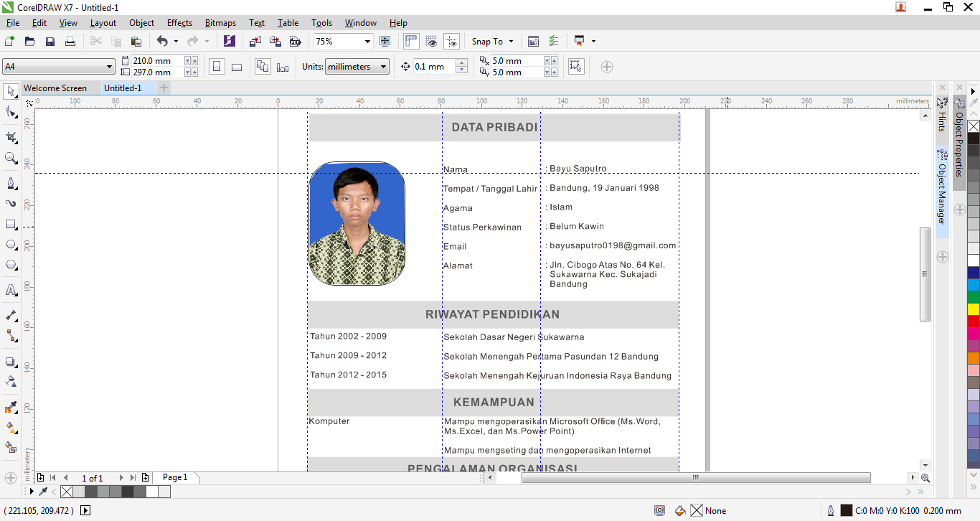Screen dimensions: 980x521
Task: Open the Bitmaps menu
Action: tap(220, 22)
